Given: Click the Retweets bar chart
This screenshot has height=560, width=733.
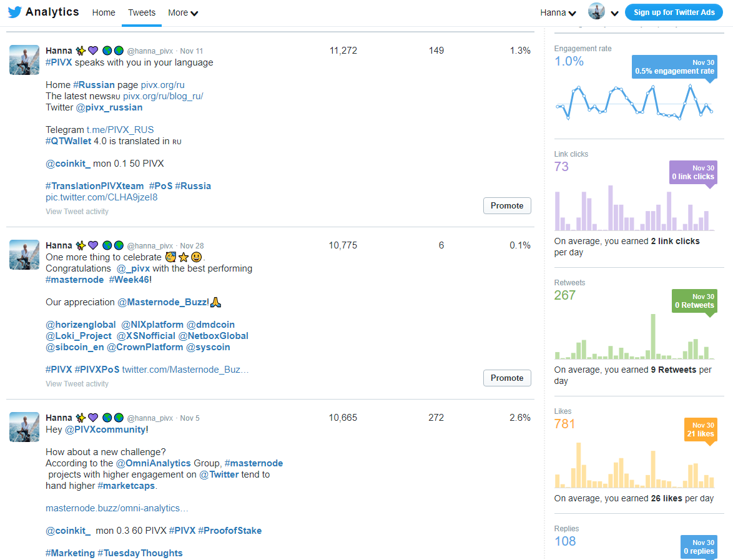Looking at the screenshot, I should 634,336.
